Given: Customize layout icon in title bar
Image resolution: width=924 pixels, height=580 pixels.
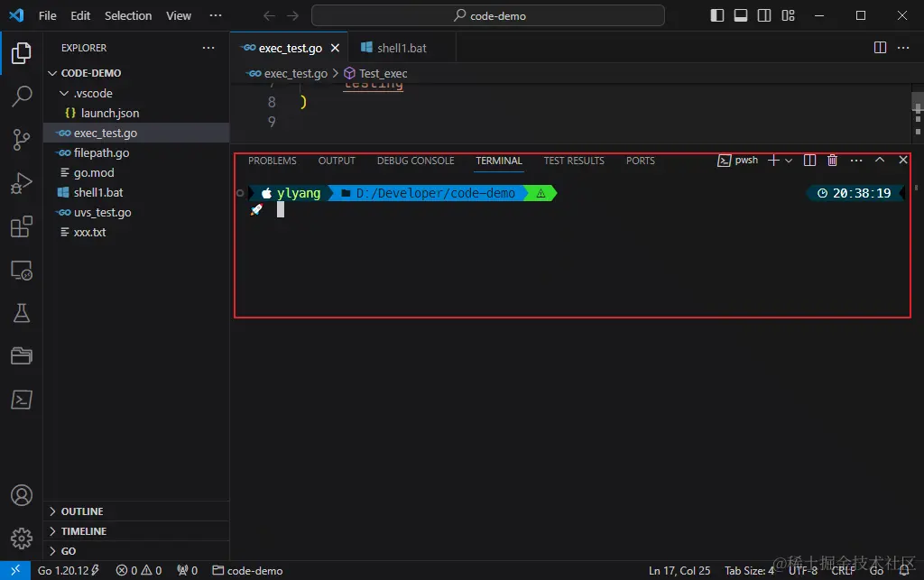Looking at the screenshot, I should coord(788,15).
